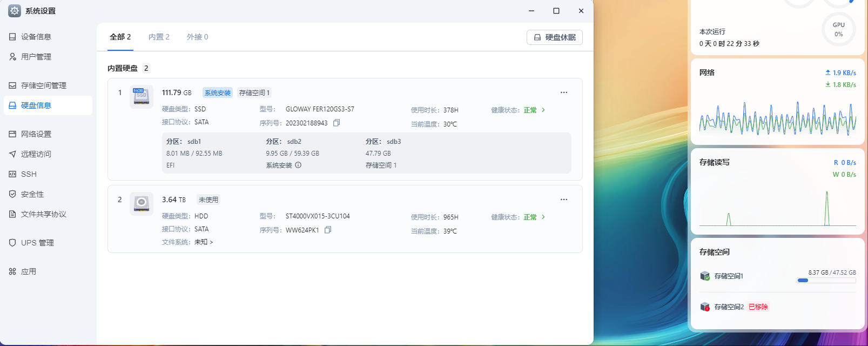The height and width of the screenshot is (346, 868).
Task: Switch to 全部 2 tab
Action: (x=120, y=37)
